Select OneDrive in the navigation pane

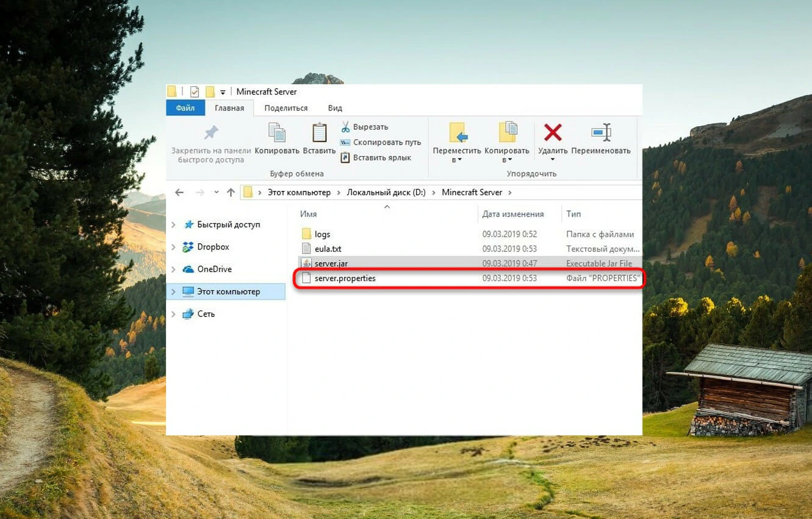pos(214,269)
